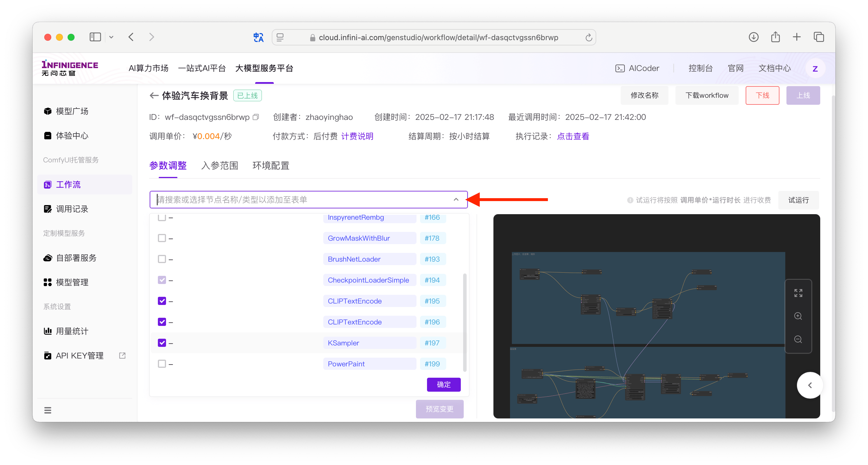Click the KSampler node name tag
868x465 pixels.
[x=369, y=343]
